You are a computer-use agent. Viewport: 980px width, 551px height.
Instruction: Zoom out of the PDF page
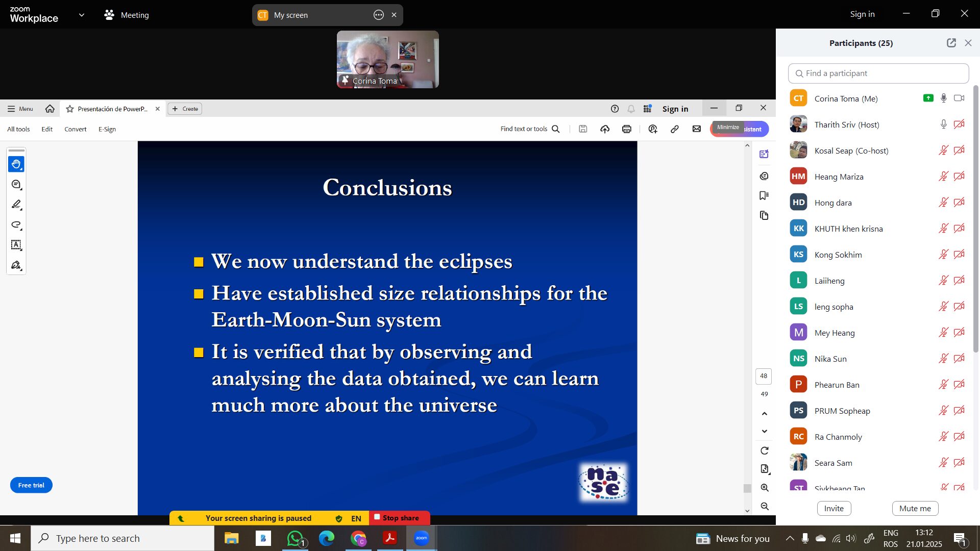click(x=765, y=506)
